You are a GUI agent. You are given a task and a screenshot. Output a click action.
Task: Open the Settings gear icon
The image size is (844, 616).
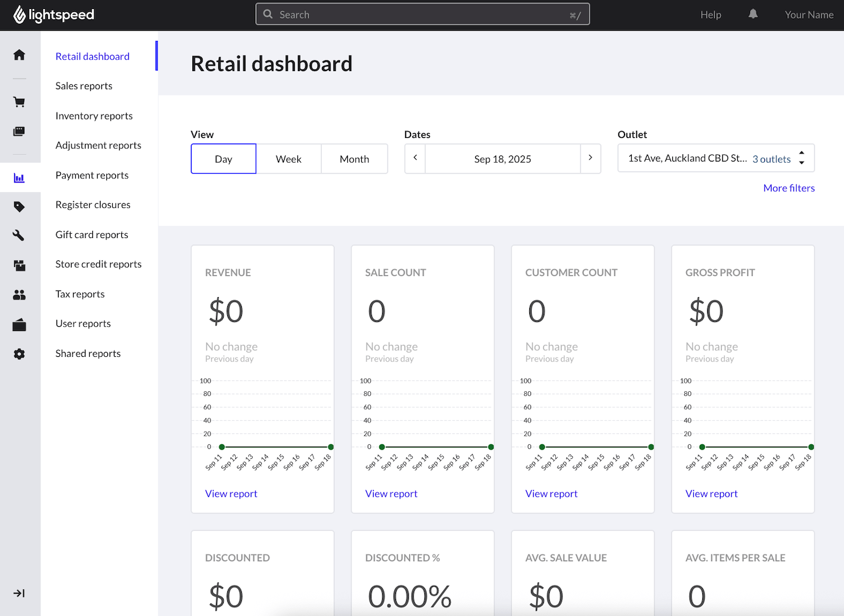[19, 354]
